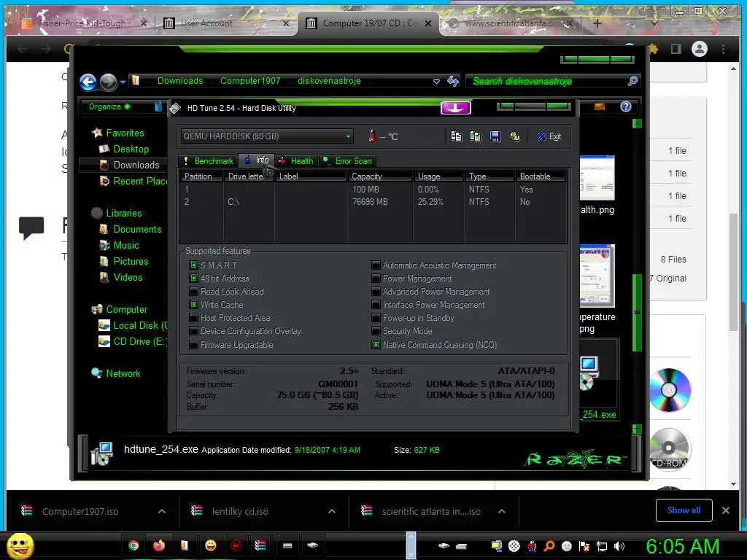This screenshot has width=747, height=560.
Task: Open HD Tune options gear icon
Action: [515, 136]
